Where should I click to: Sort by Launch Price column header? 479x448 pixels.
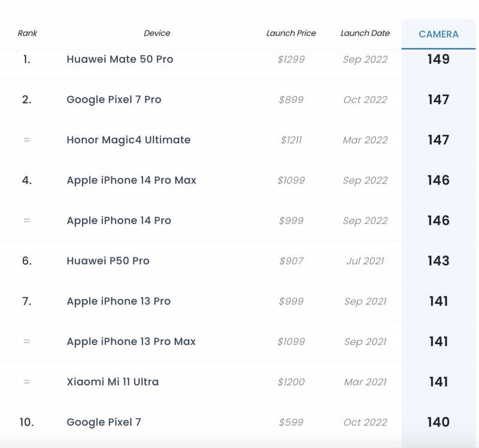291,33
